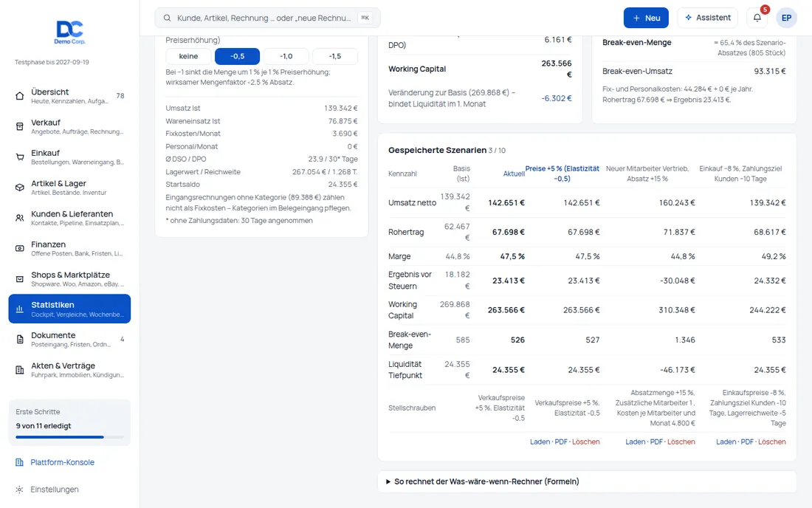The image size is (812, 508).
Task: Click the Kunden & Lieferanten people icon
Action: pyautogui.click(x=20, y=218)
